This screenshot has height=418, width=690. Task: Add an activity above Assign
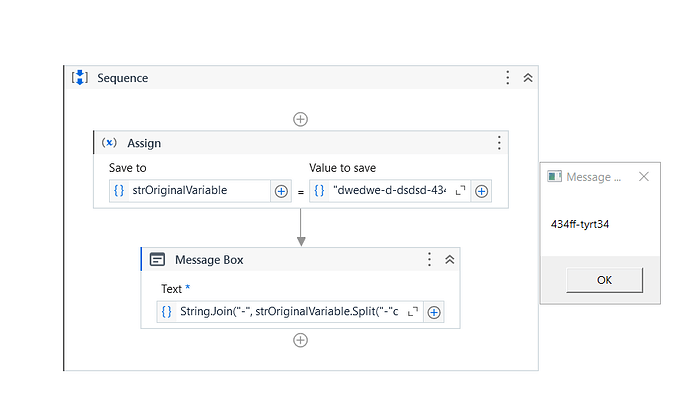tap(300, 119)
